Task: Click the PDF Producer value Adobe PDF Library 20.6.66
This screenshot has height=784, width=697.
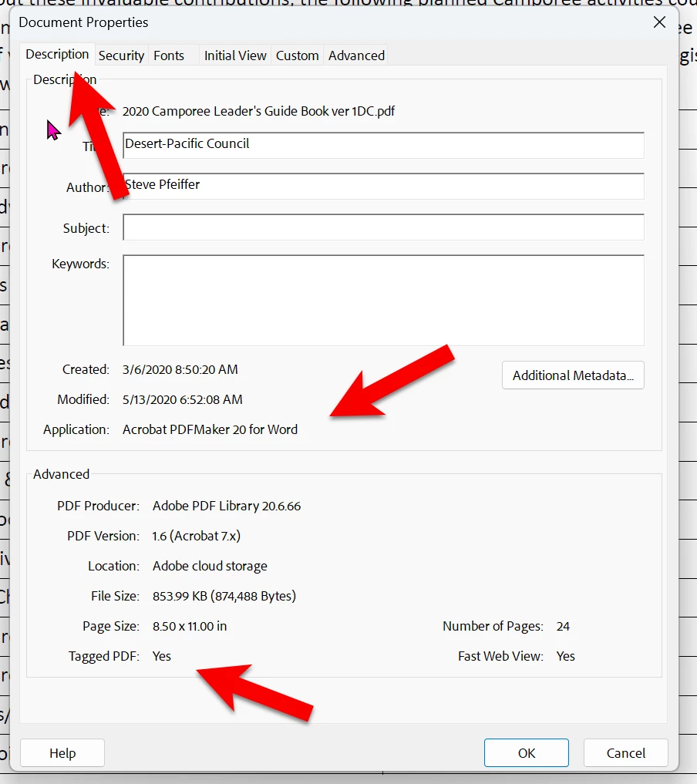Action: coord(227,506)
